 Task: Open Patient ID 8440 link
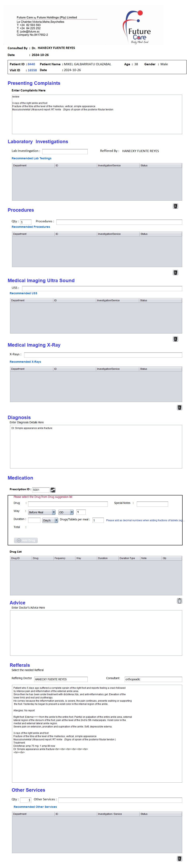31,64
